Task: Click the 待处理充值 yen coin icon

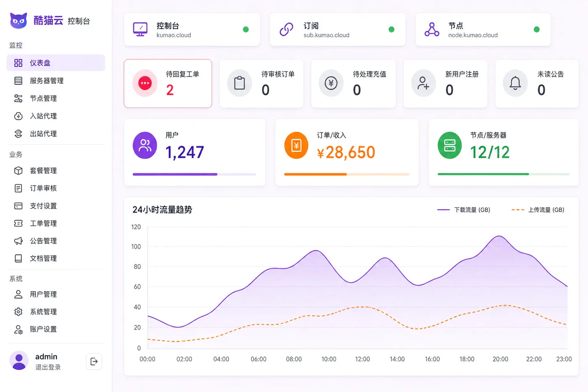Action: point(331,83)
